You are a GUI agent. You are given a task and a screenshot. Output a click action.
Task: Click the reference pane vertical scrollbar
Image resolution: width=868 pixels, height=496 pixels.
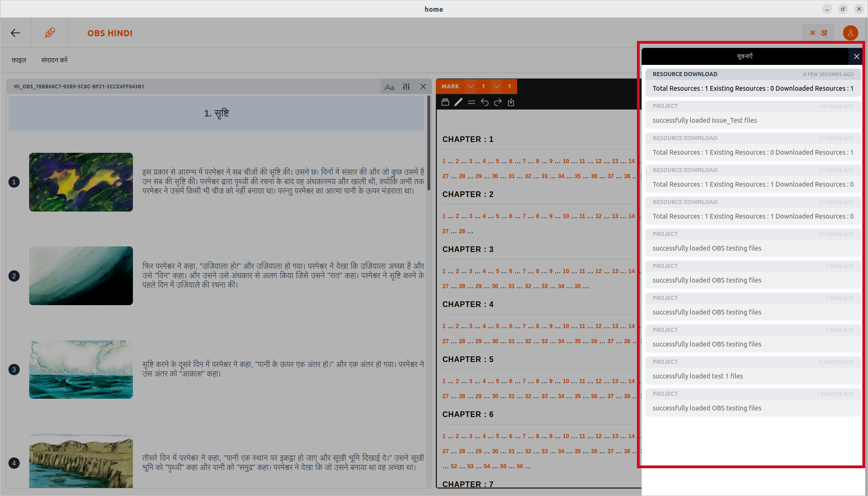point(428,143)
